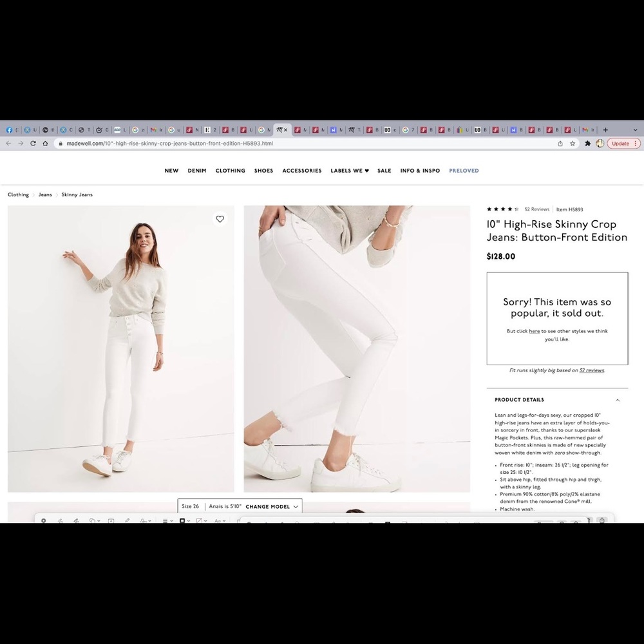Open the SALE menu

coord(384,171)
